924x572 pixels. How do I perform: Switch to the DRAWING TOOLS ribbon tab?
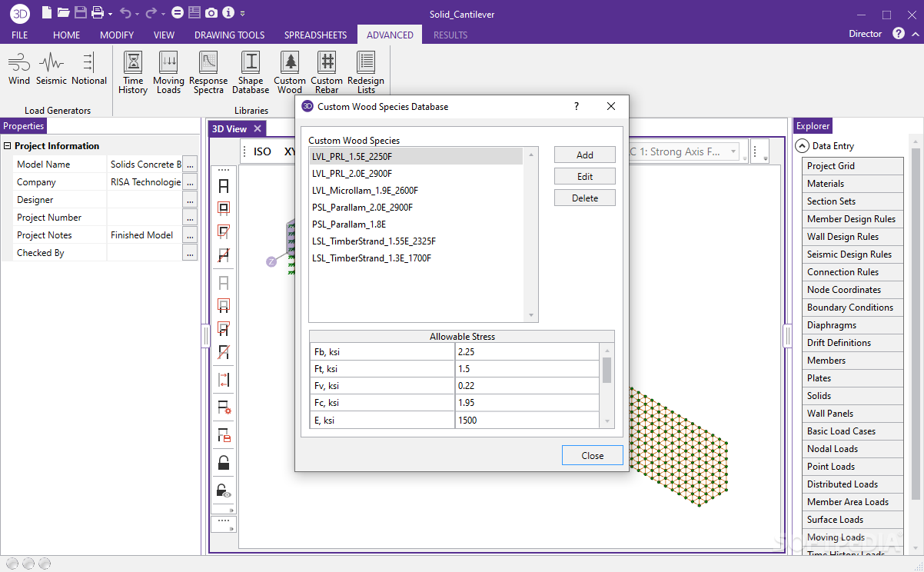pos(229,35)
